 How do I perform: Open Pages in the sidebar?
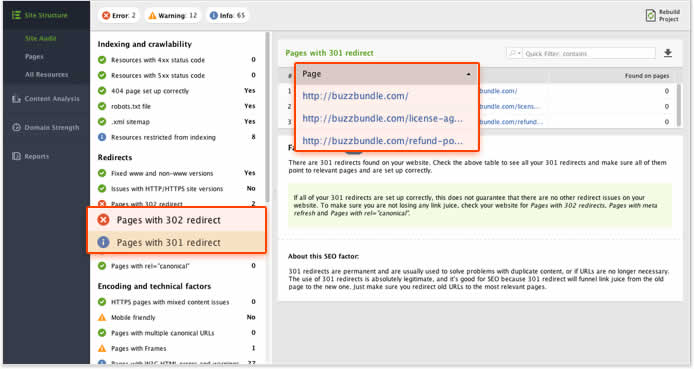tap(34, 57)
